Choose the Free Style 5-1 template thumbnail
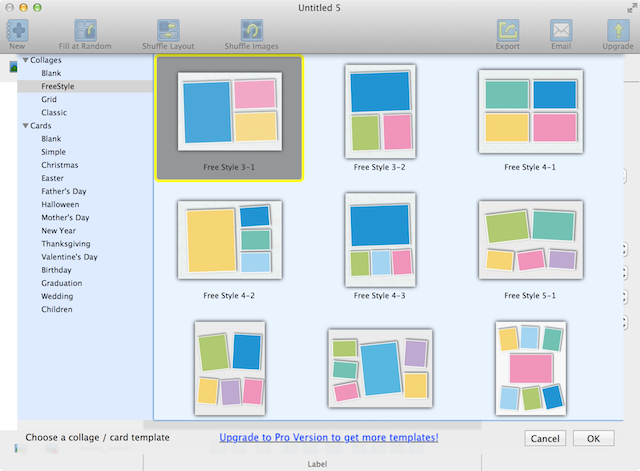Viewport: 640px width, 471px height. [531, 240]
